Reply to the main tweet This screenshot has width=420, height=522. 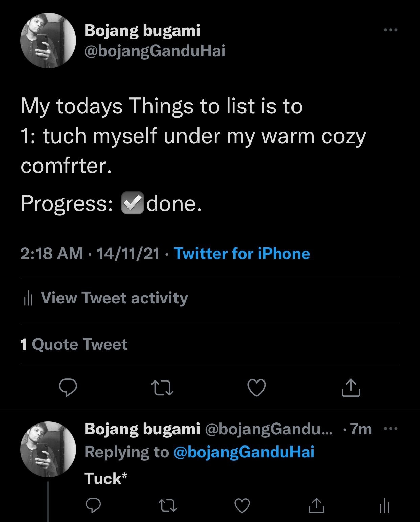pos(68,388)
